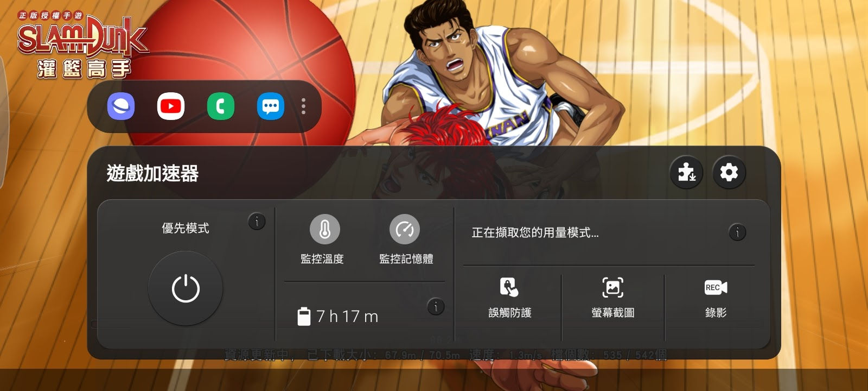Start 錄影 screen recording
Screen dimensions: 868x391
coord(716,298)
